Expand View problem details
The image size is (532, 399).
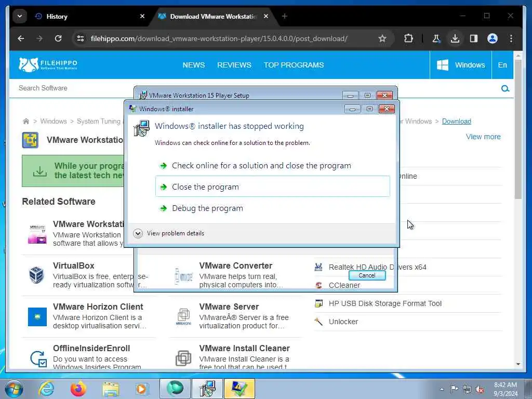[169, 233]
